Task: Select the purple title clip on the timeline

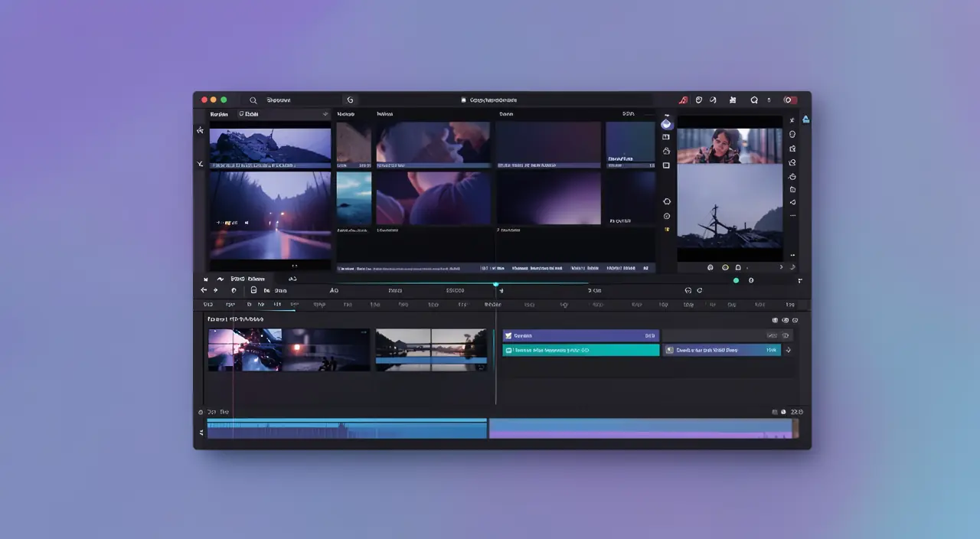Action: tap(580, 335)
